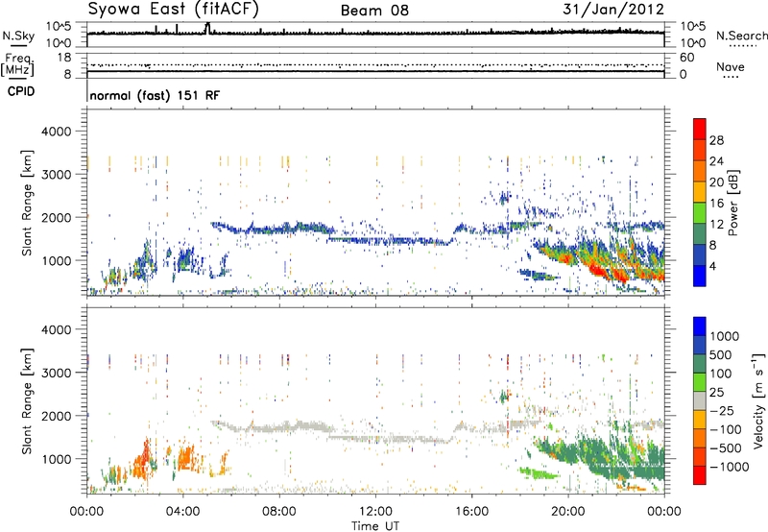Click the 'Syowa East (fitACF)' title
Screen dimensions: 768x532
pos(173,9)
